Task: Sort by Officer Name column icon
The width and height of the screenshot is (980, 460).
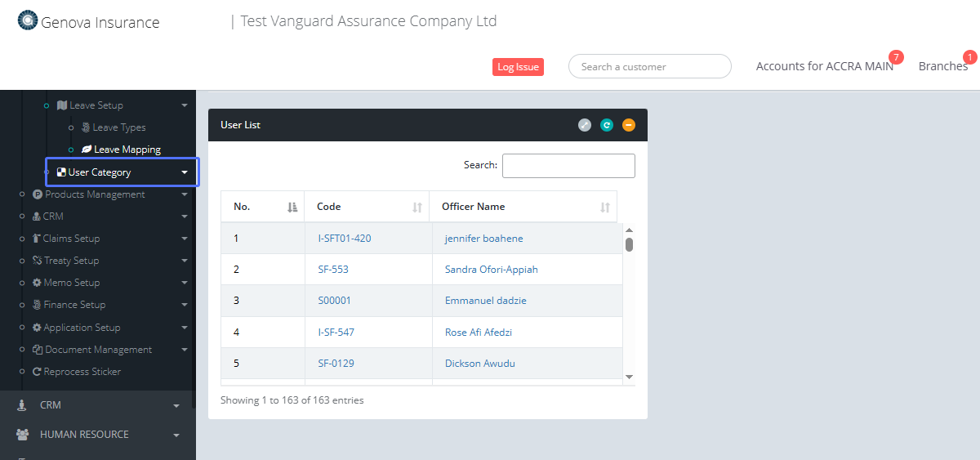Action: click(605, 208)
